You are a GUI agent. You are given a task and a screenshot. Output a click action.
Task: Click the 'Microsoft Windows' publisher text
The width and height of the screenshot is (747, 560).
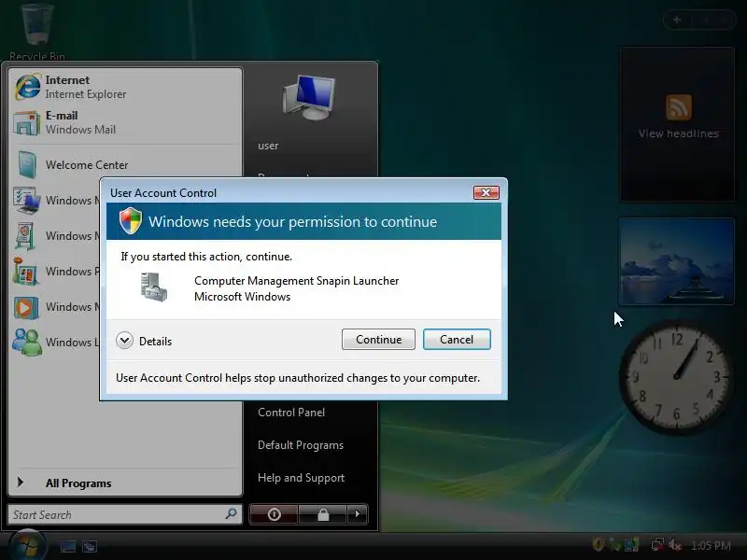(x=242, y=297)
